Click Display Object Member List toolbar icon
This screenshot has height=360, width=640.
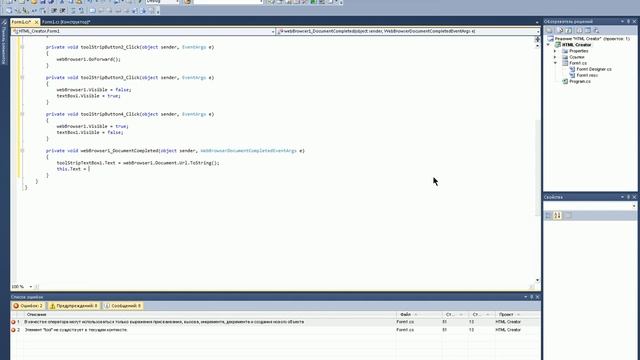tap(9, 11)
